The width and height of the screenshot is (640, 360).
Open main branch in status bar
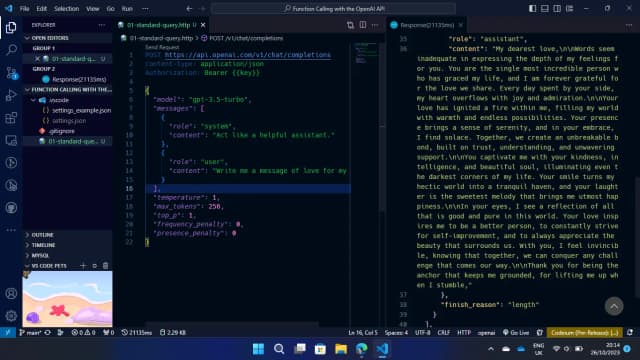tap(30, 333)
